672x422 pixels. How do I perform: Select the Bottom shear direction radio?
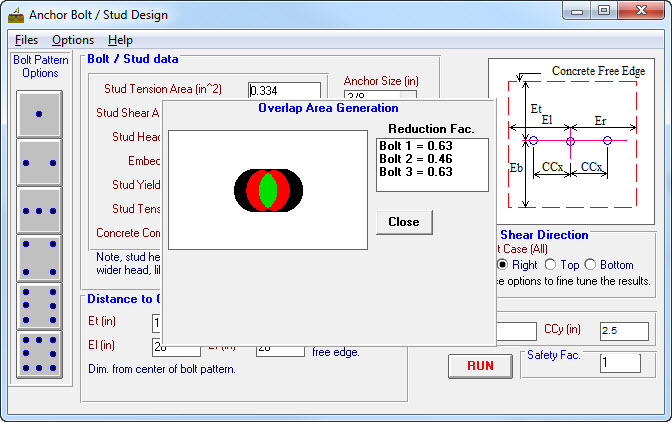(x=590, y=265)
